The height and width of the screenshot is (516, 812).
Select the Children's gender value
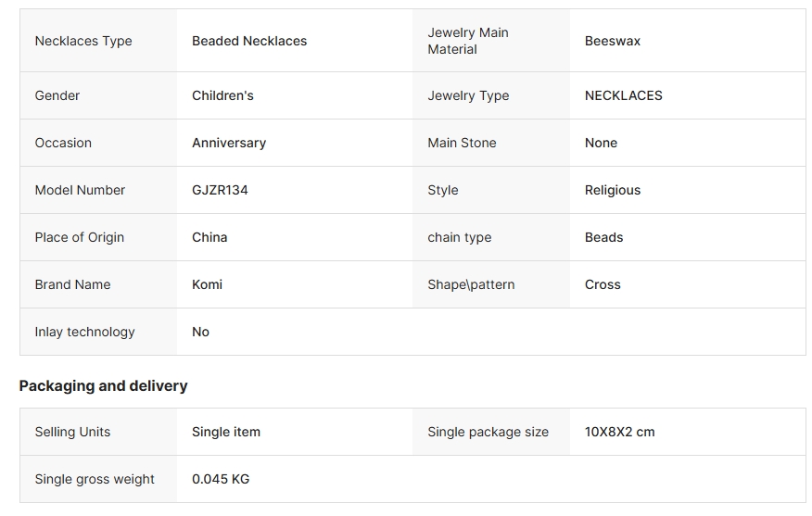coord(222,95)
